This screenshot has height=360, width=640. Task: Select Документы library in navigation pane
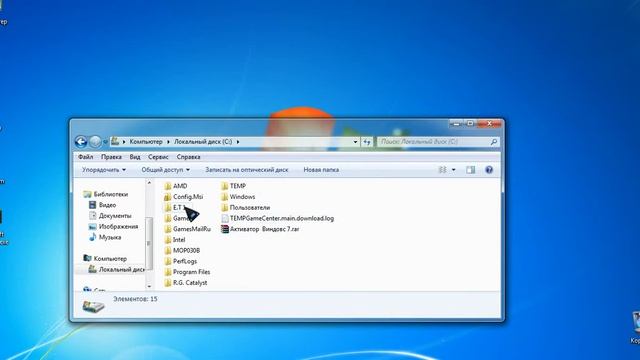click(x=110, y=216)
